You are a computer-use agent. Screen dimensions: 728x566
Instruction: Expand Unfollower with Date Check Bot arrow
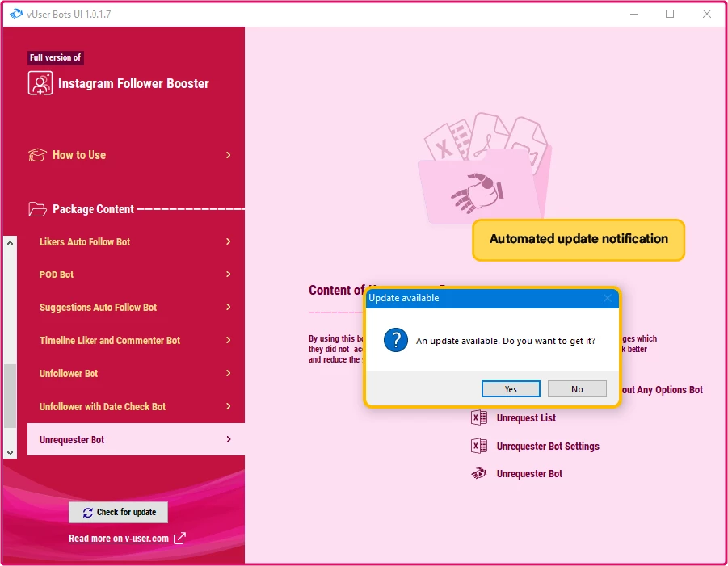[229, 406]
